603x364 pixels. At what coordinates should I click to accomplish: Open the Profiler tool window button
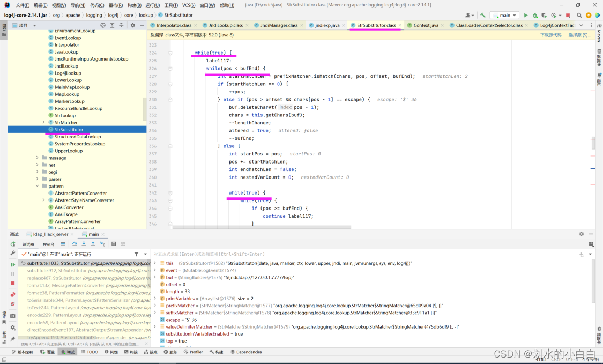193,352
